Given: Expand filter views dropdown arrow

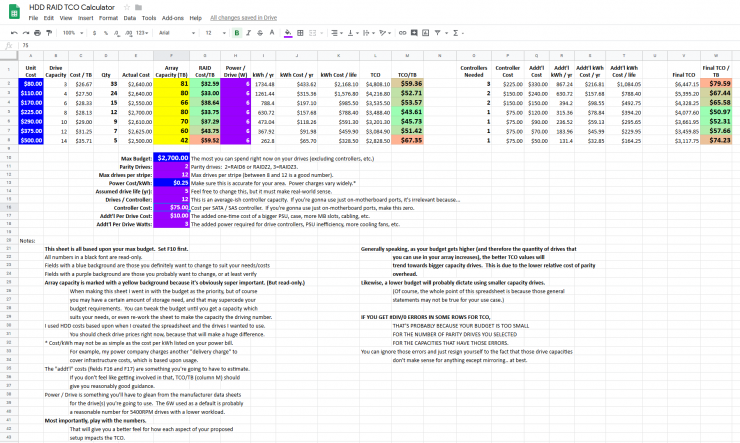Looking at the screenshot, I should coord(446,33).
